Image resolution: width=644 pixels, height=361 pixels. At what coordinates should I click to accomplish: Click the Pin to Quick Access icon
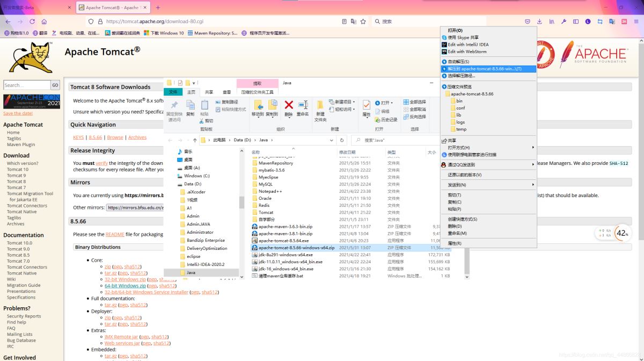coord(174,105)
